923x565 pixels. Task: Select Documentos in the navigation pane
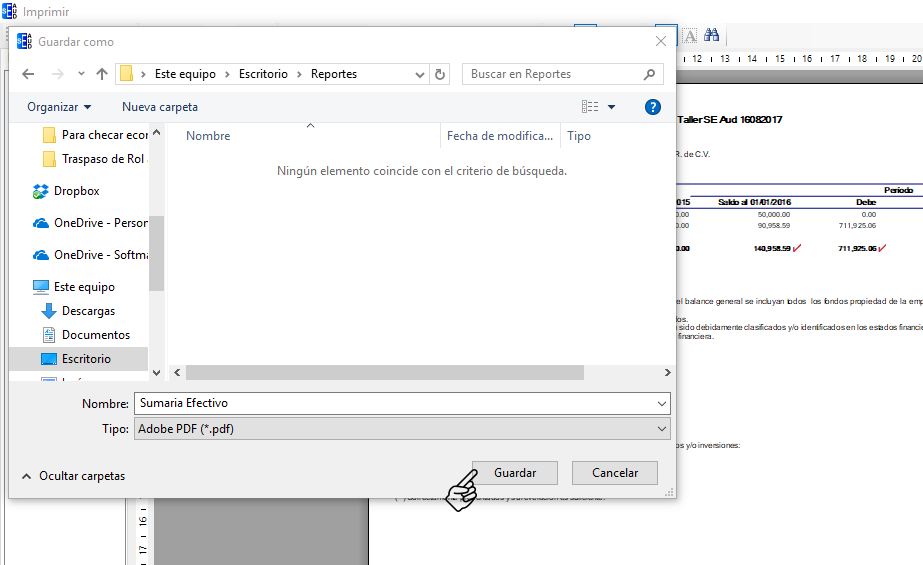pyautogui.click(x=95, y=335)
